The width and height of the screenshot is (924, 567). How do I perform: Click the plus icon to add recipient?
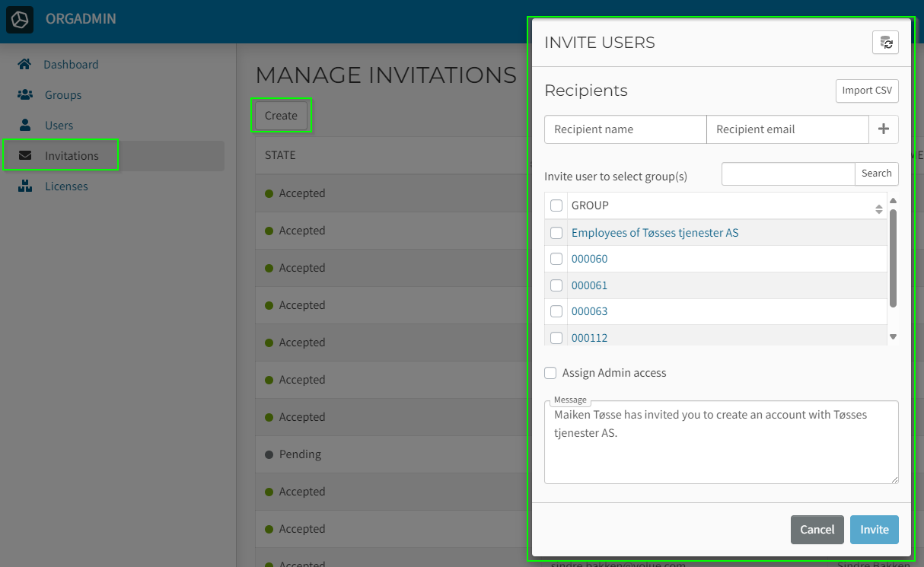click(884, 129)
